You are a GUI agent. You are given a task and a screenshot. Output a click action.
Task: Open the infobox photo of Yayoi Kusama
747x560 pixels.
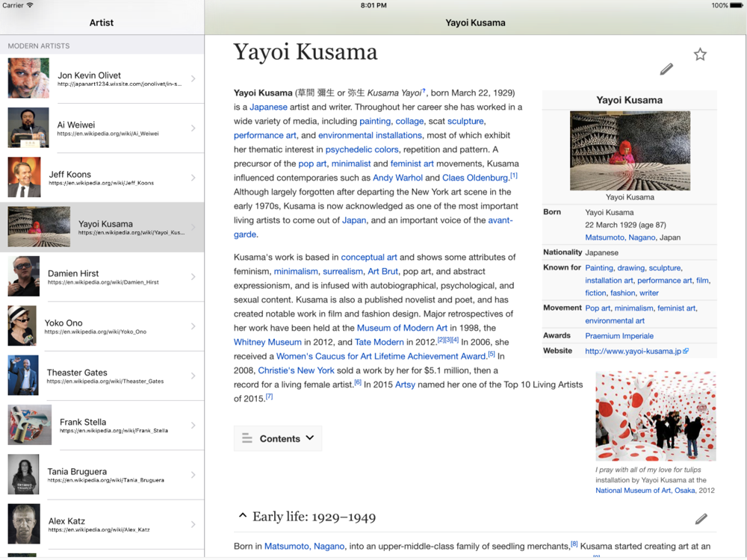630,151
